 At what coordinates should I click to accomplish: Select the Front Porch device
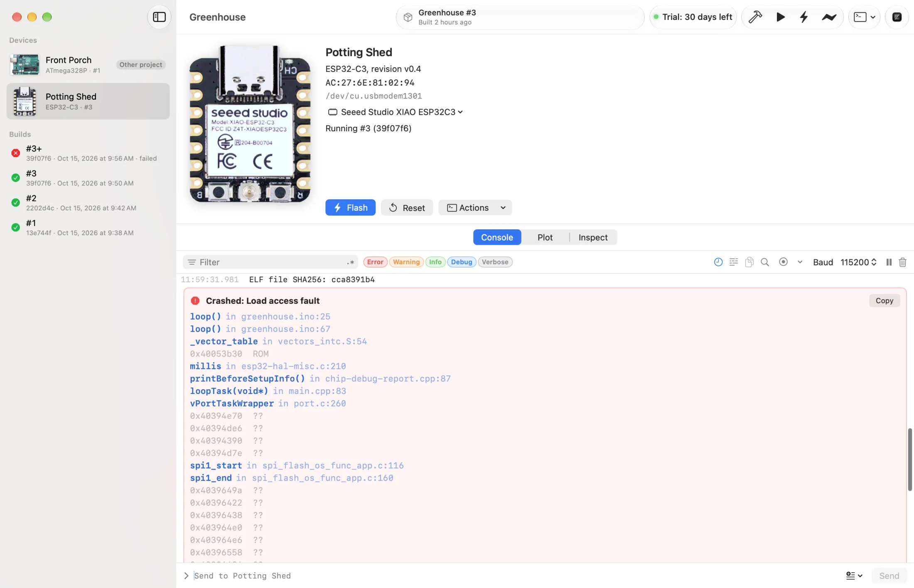pos(88,64)
